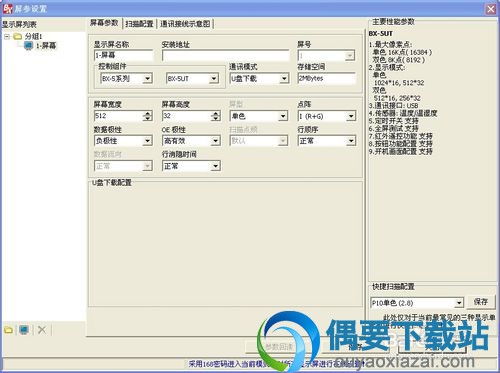Decrease 屏幕高度 with the down arrow
The height and width of the screenshot is (373, 500).
(216, 119)
